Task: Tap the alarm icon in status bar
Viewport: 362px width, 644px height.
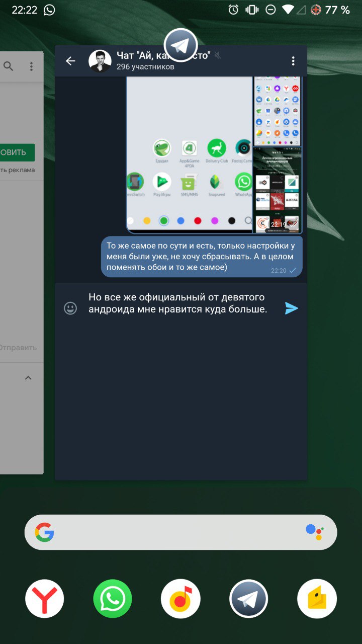Action: click(233, 10)
